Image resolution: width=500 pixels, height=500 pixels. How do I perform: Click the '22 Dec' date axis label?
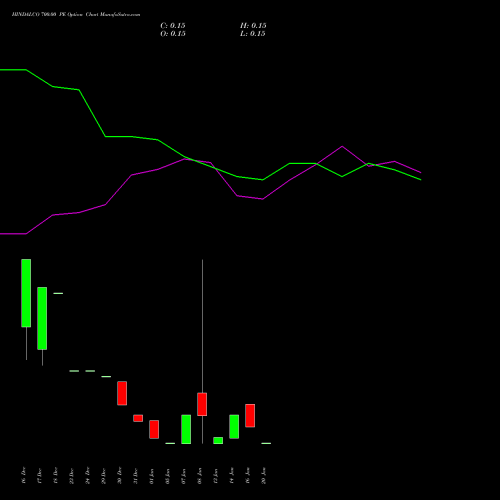coord(72,476)
